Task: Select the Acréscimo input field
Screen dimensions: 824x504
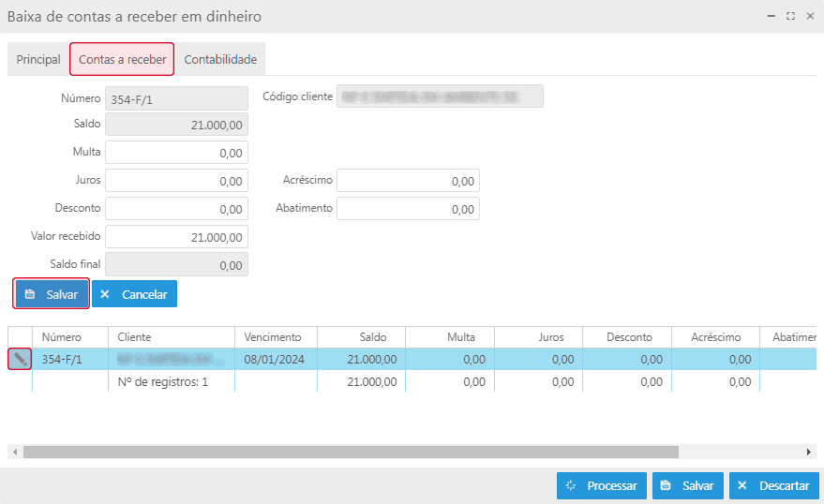Action: point(408,181)
